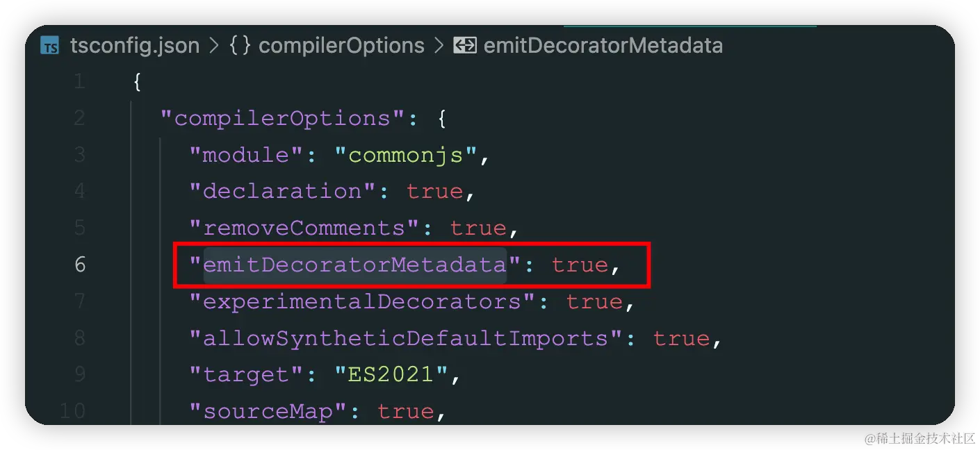Click line number 2 in gutter
The image size is (980, 450).
coord(80,118)
